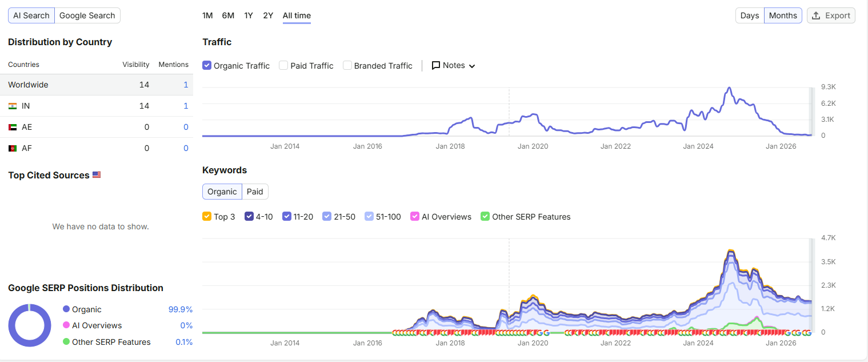Viewport: 868px width, 362px height.
Task: Click the green Other SERP Features legend dot
Action: click(66, 342)
